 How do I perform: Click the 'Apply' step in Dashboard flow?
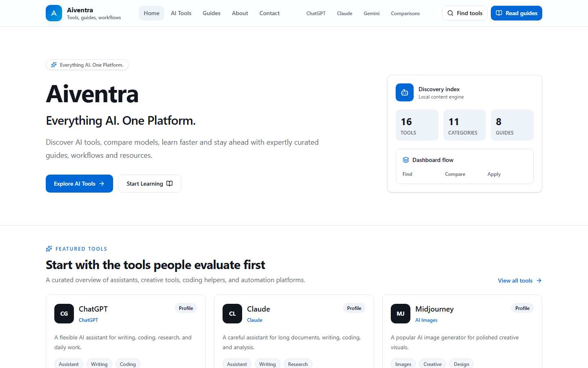pyautogui.click(x=494, y=174)
